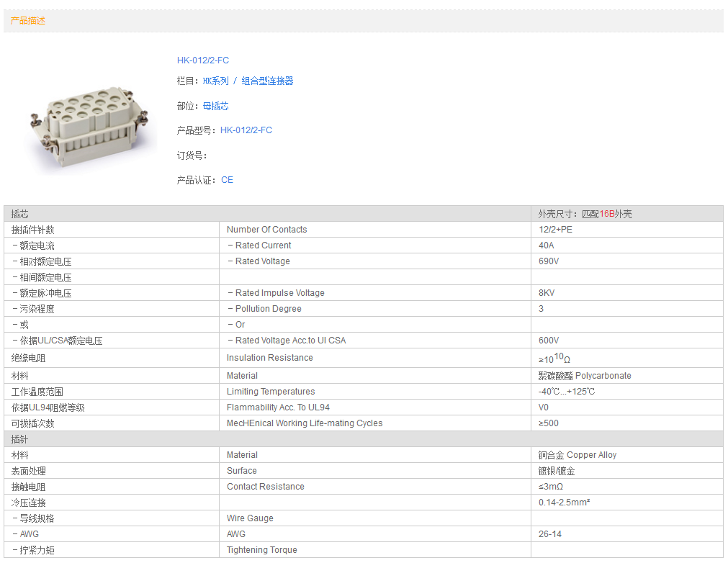Image resolution: width=728 pixels, height=563 pixels.
Task: Select the Contact Resistance label cell
Action: click(x=265, y=487)
